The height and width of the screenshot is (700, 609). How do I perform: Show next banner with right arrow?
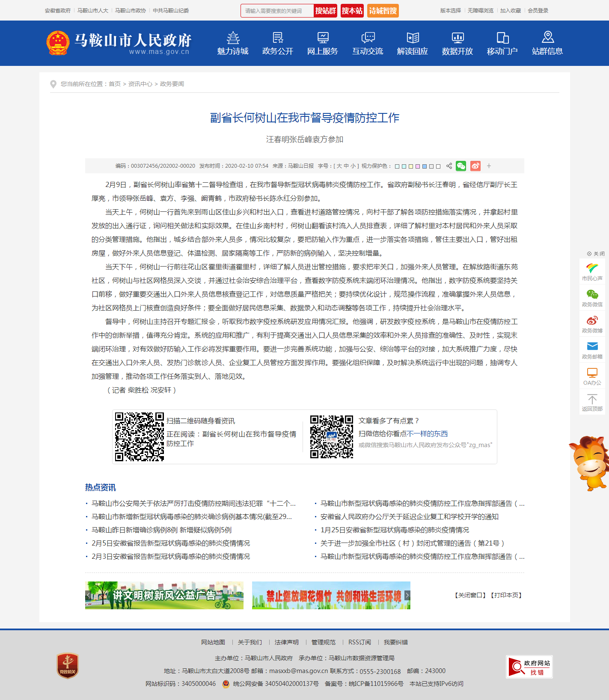pyautogui.click(x=407, y=595)
